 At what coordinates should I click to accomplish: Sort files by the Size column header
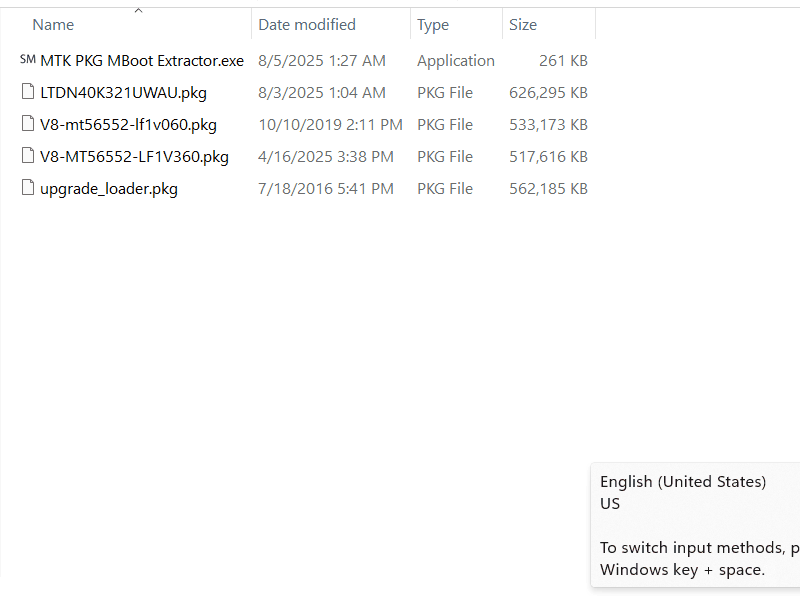(x=523, y=24)
